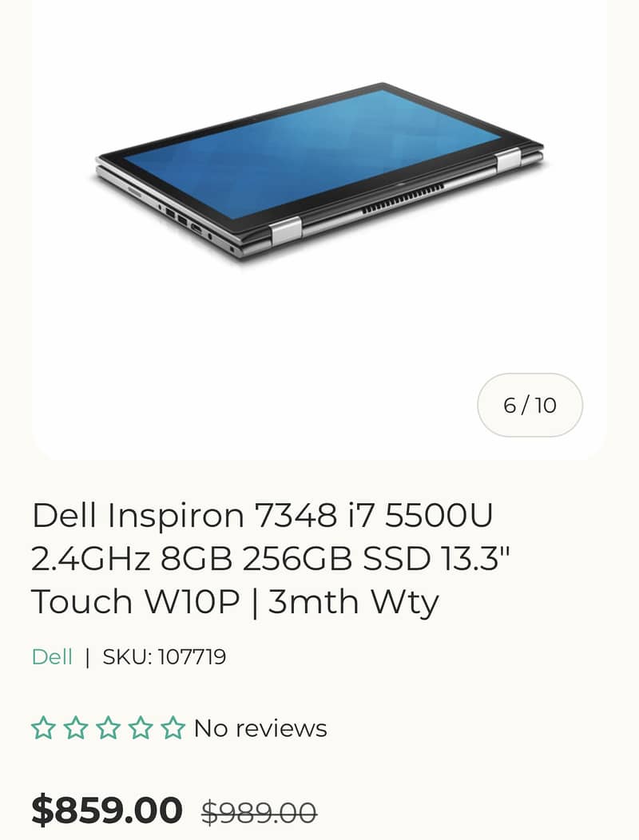Tap the 6 / 10 image counter
The image size is (639, 840).
[x=530, y=405]
